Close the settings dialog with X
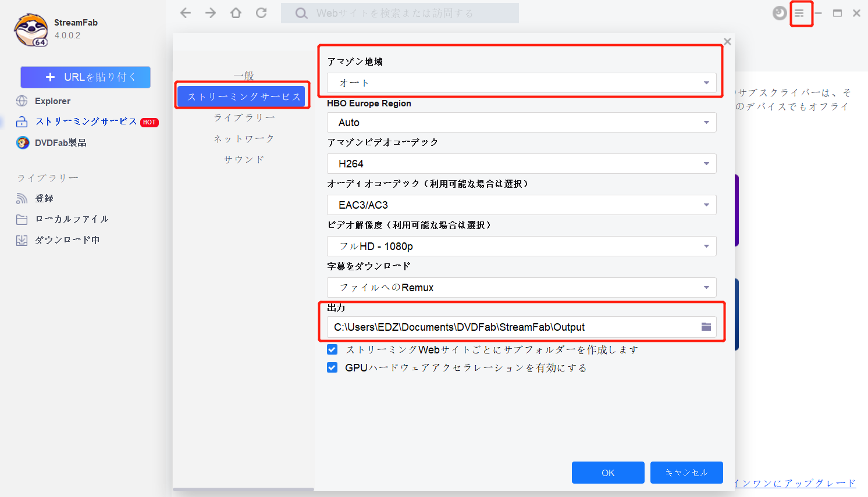The height and width of the screenshot is (497, 868). [x=727, y=41]
